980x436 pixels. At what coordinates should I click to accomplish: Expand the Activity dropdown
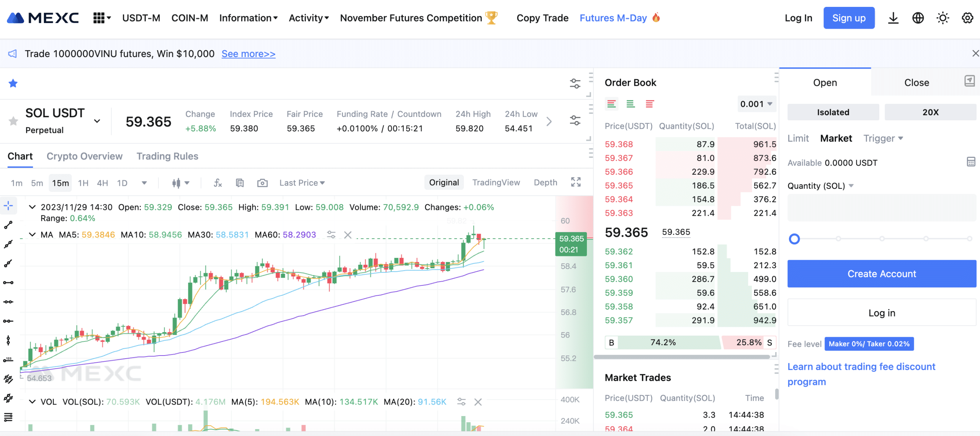click(x=309, y=18)
